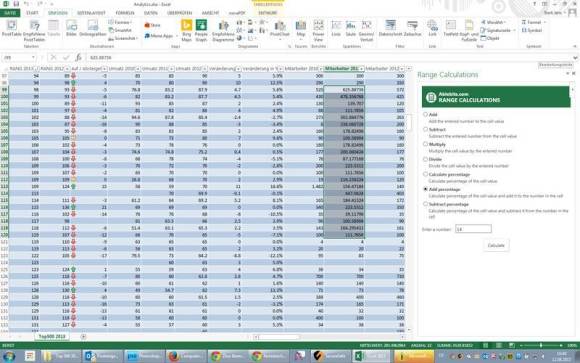Insert a Symbol from the ribbon

[532, 30]
